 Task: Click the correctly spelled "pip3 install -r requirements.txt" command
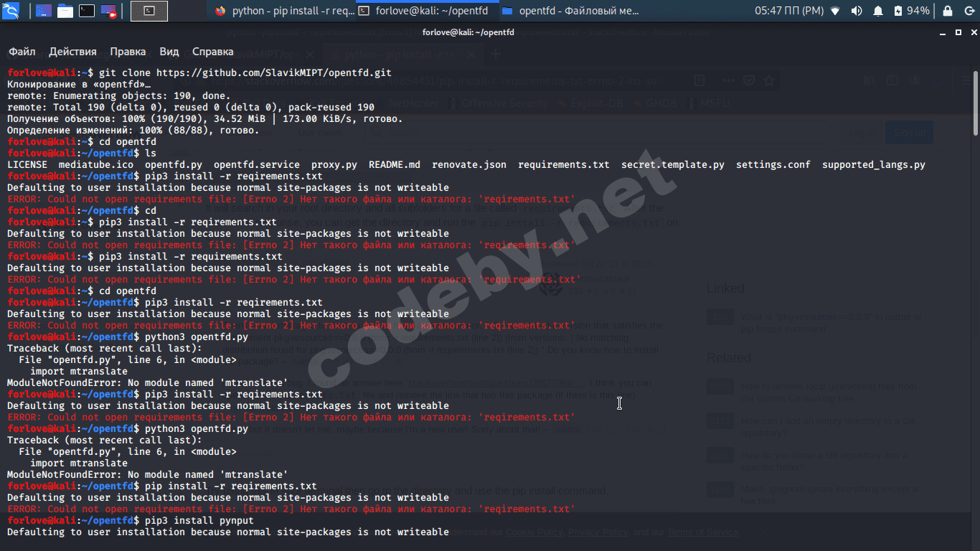[x=191, y=256]
